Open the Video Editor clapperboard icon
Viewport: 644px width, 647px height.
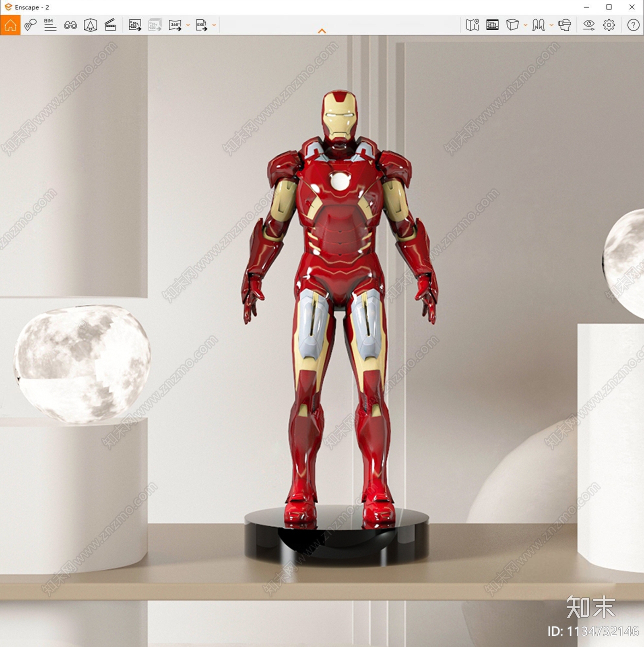coord(110,25)
